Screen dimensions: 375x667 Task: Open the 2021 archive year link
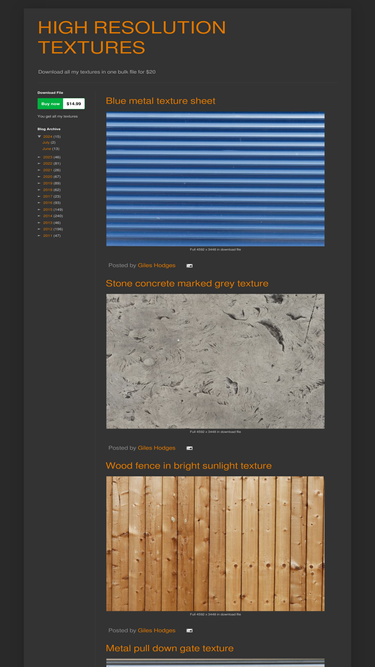click(x=48, y=170)
